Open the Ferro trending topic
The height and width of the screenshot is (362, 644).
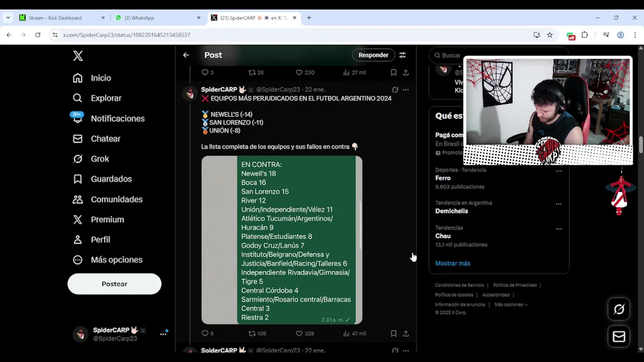[x=443, y=178]
